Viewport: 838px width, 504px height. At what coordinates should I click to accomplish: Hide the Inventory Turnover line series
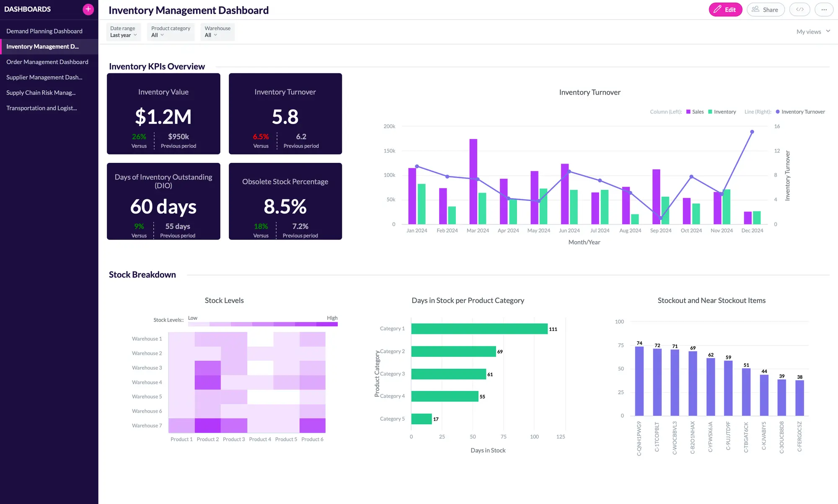[x=800, y=112]
